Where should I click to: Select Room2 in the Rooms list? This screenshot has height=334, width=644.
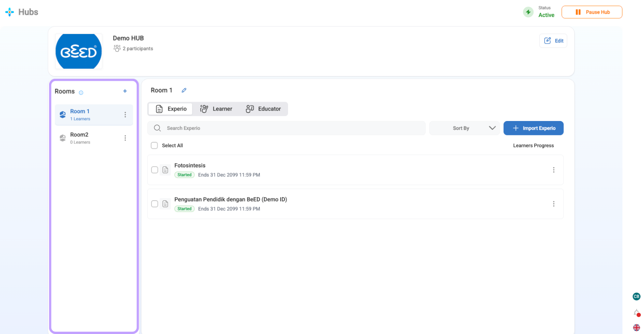coord(94,138)
